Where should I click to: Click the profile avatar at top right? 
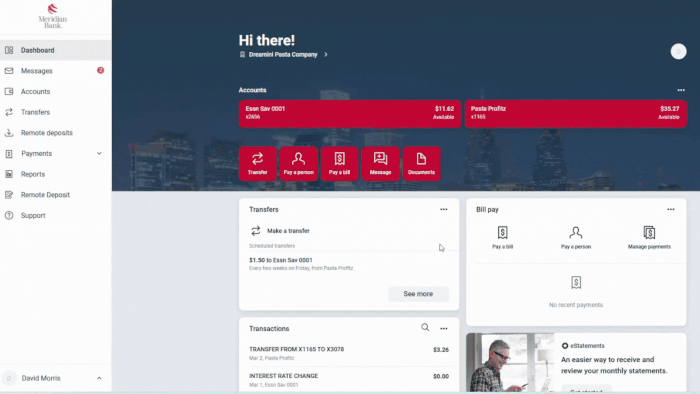pyautogui.click(x=678, y=51)
